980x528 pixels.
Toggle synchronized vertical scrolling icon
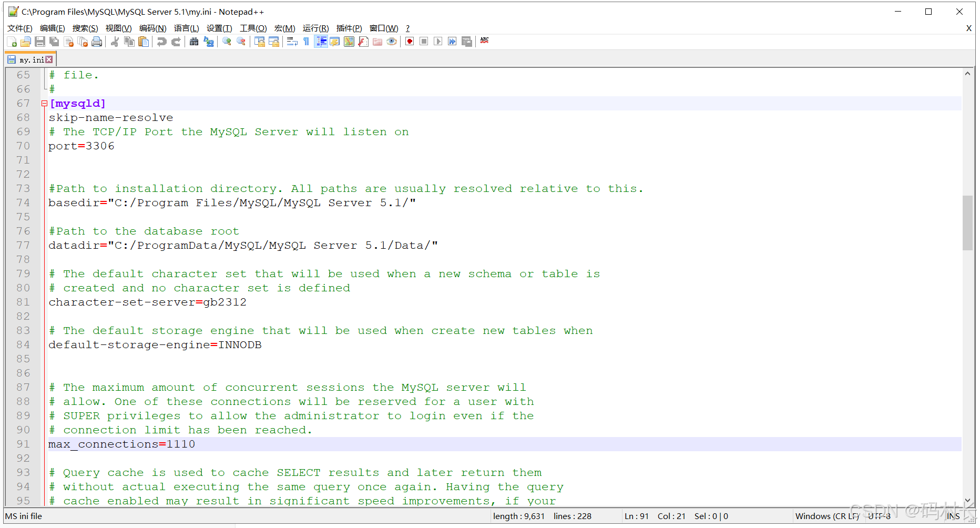pos(259,42)
